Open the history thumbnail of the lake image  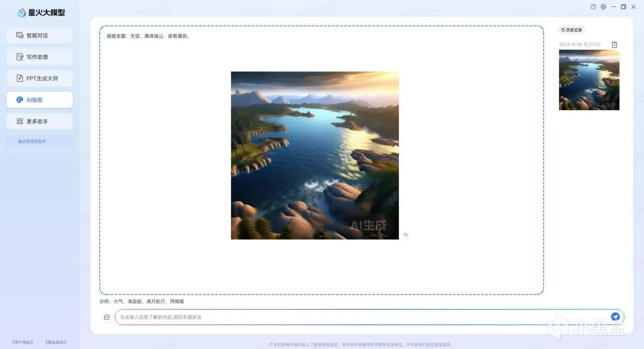click(x=589, y=80)
